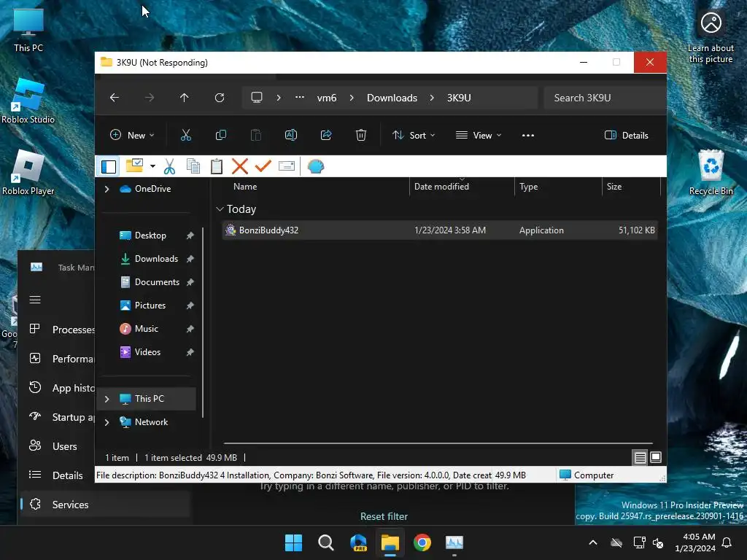
Task: Click the vm6 breadcrumb segment
Action: 327,98
